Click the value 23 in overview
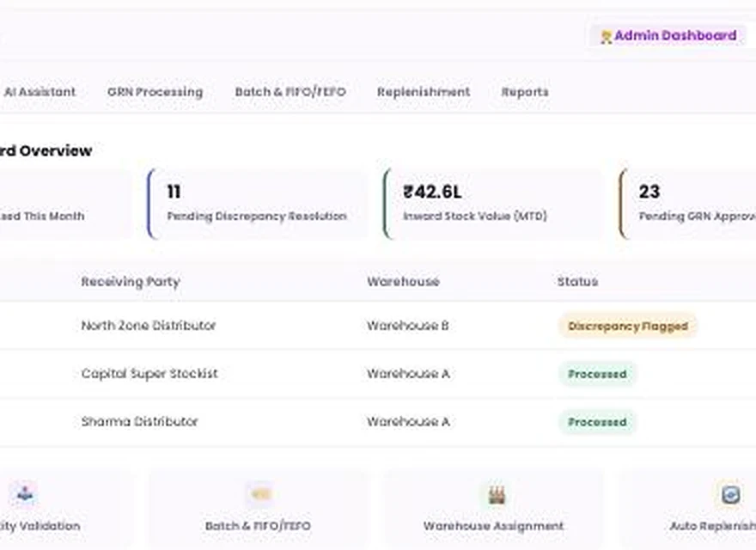Viewport: 756px width, 550px height. (x=649, y=192)
